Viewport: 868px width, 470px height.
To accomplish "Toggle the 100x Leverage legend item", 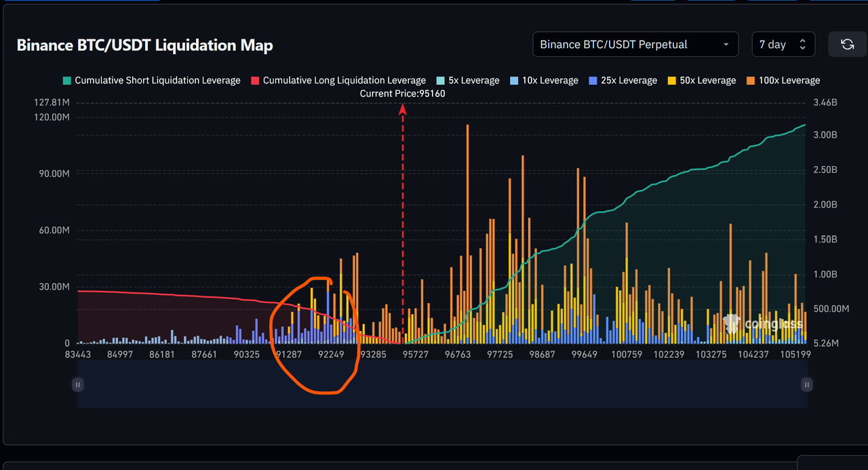I will coord(783,80).
